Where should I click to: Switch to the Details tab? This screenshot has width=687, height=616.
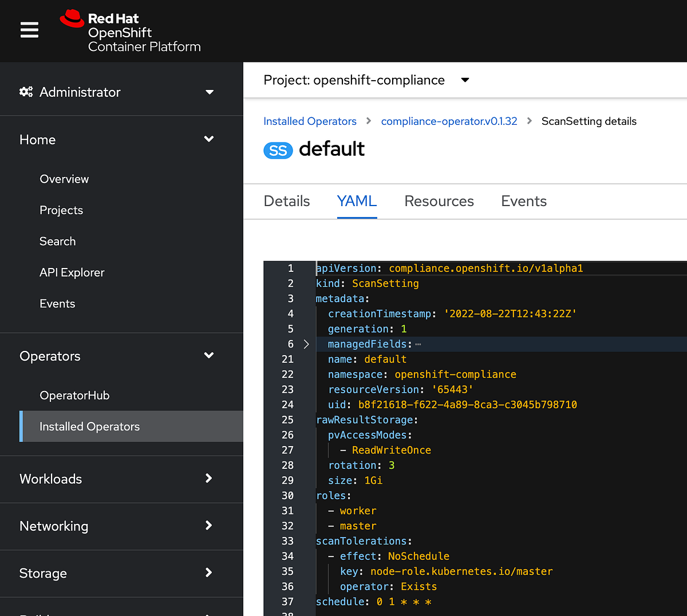tap(286, 201)
